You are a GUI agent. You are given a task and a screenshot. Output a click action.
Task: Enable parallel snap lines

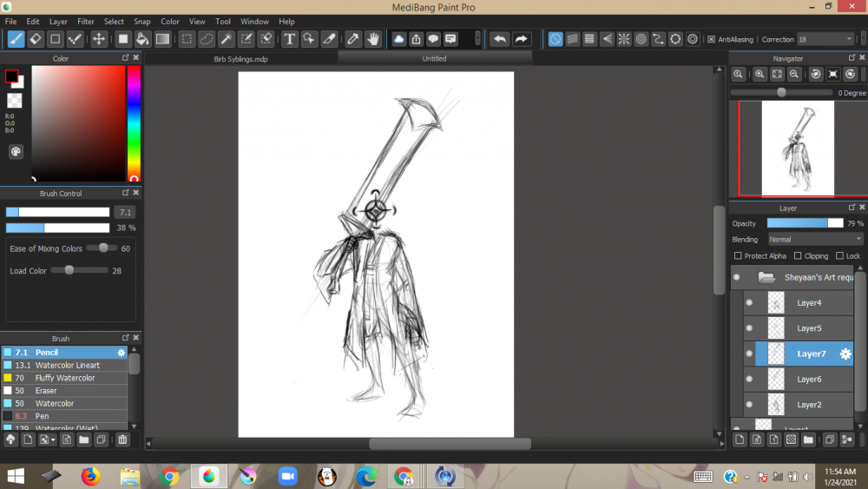pyautogui.click(x=572, y=39)
